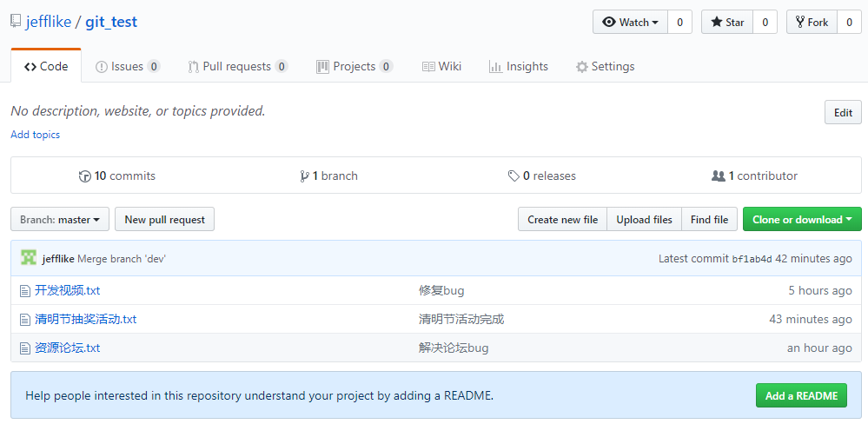Click the Add a README button

click(x=801, y=396)
